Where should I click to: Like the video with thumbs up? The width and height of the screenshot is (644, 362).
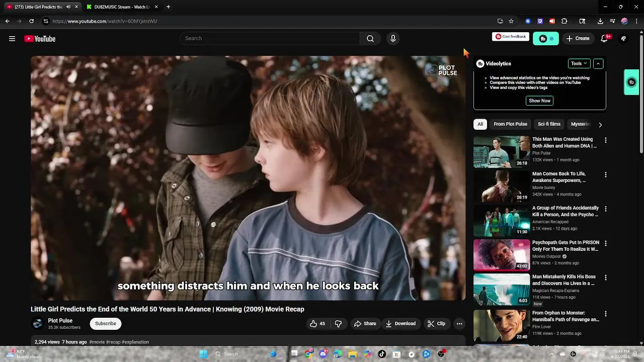[317, 324]
